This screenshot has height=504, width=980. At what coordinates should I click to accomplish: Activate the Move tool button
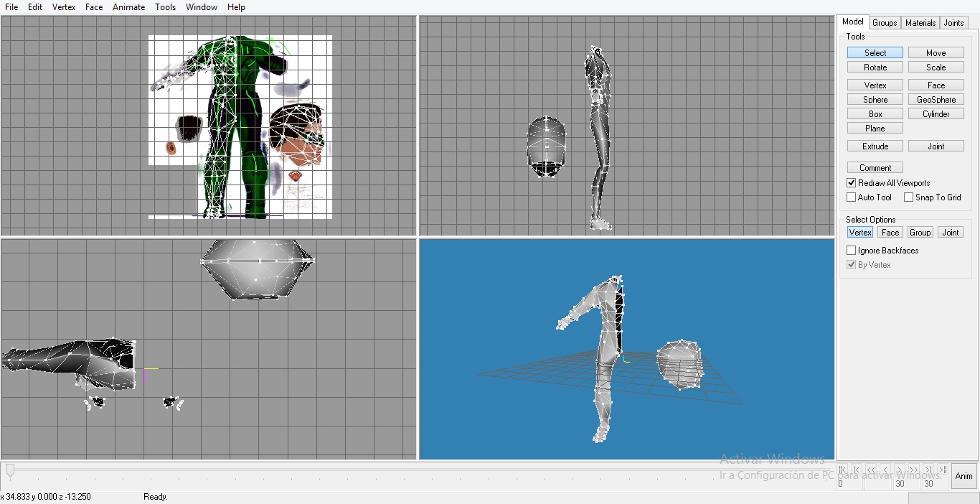(x=936, y=53)
